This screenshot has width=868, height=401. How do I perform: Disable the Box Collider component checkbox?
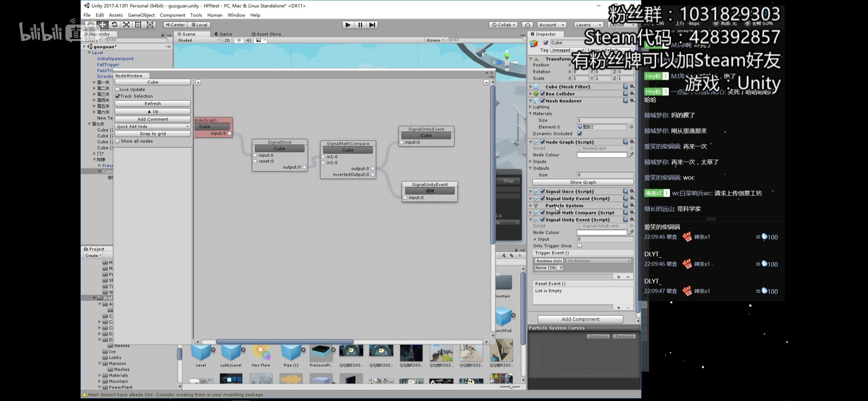[x=543, y=94]
